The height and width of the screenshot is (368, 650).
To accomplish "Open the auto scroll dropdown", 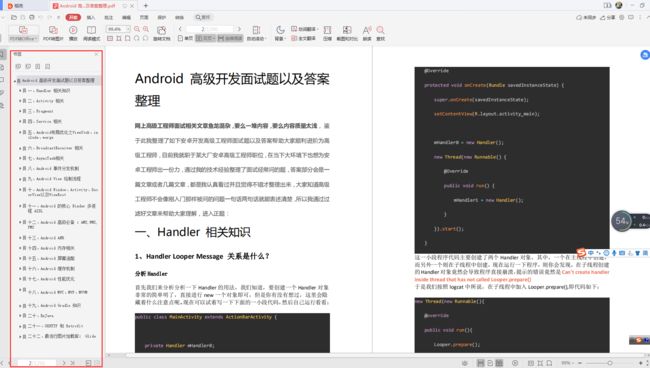I will (x=256, y=33).
